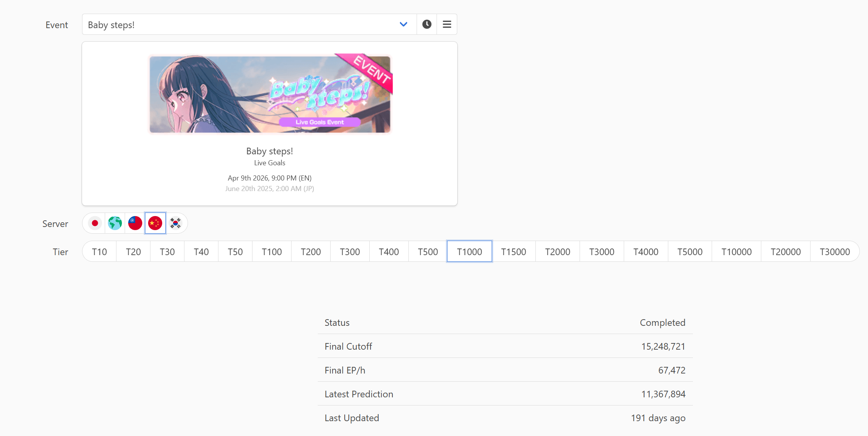The width and height of the screenshot is (868, 436).
Task: Switch to the globe (EN) server
Action: coord(115,223)
